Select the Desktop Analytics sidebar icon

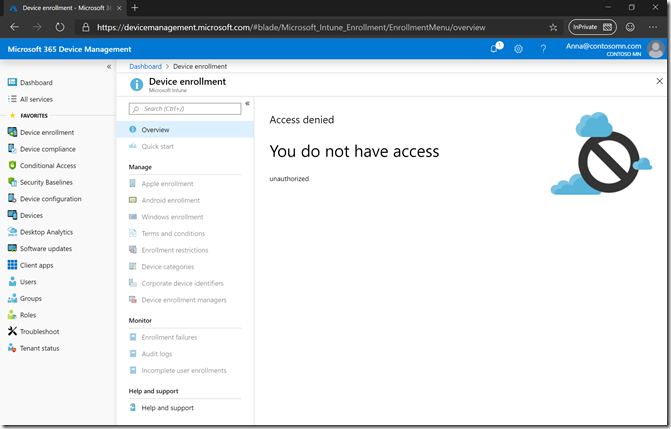click(12, 232)
